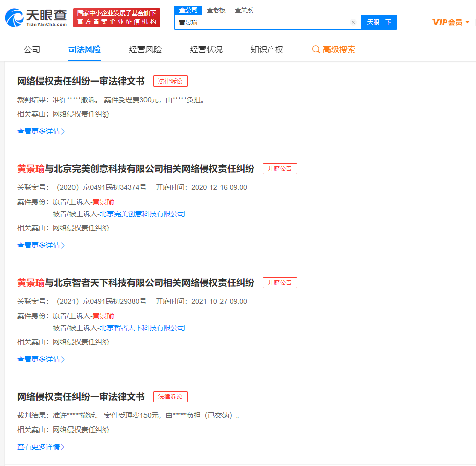Image resolution: width=476 pixels, height=466 pixels.
Task: Open the 经营风险 tab
Action: tap(145, 50)
